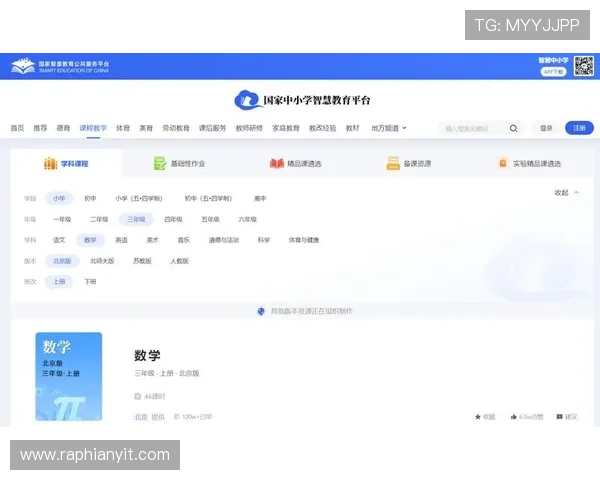Choose grade 二年级
The image size is (600, 480).
coord(99,219)
